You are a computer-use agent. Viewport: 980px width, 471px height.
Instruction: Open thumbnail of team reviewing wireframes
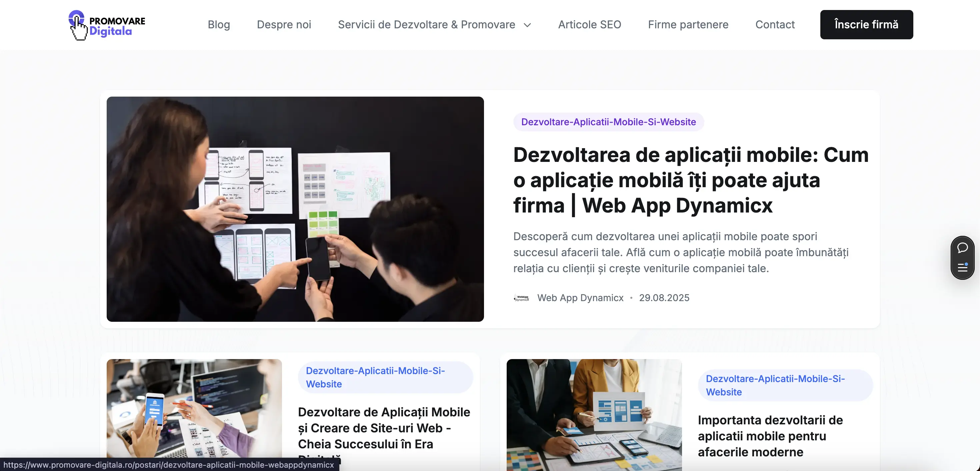tap(594, 415)
